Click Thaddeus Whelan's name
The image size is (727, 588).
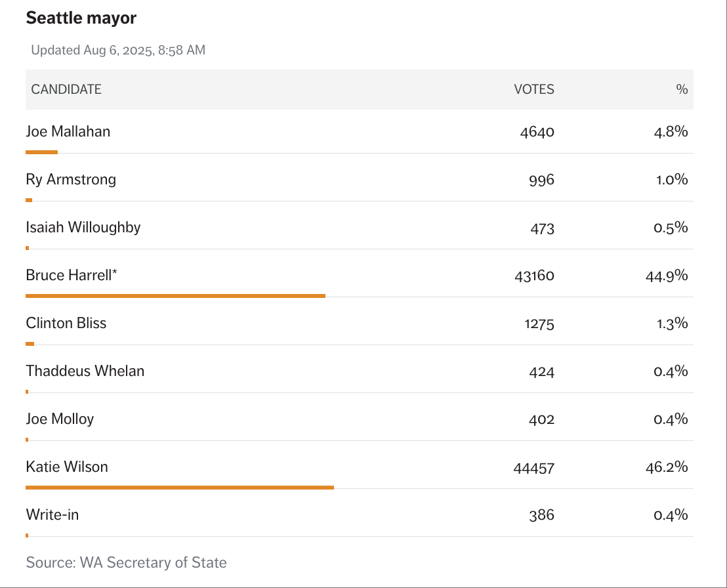coord(85,371)
